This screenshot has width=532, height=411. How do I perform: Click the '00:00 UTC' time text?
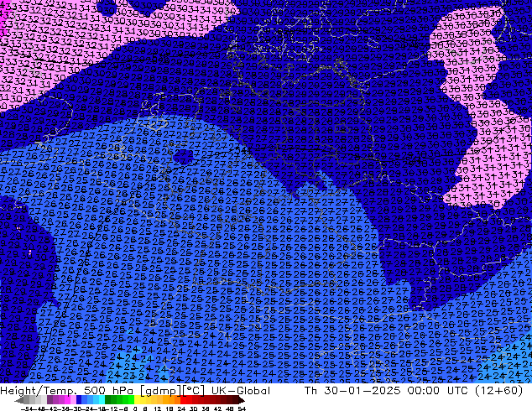(438, 391)
